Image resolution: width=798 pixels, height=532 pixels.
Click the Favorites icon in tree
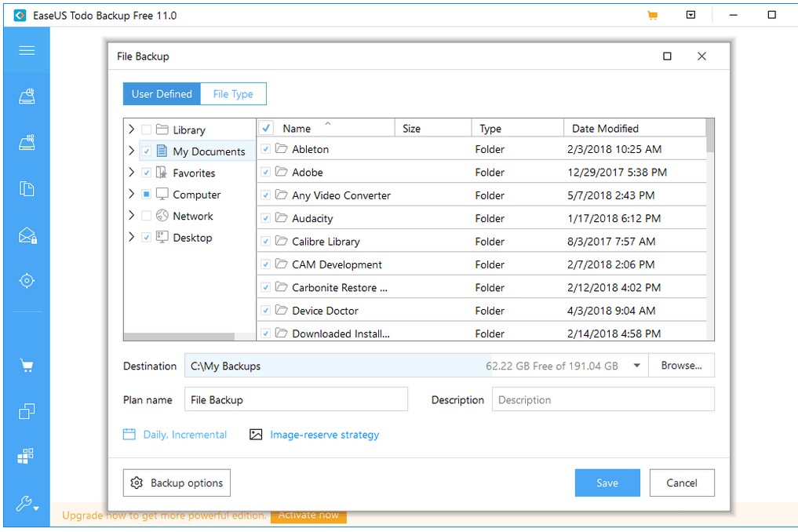[x=162, y=173]
